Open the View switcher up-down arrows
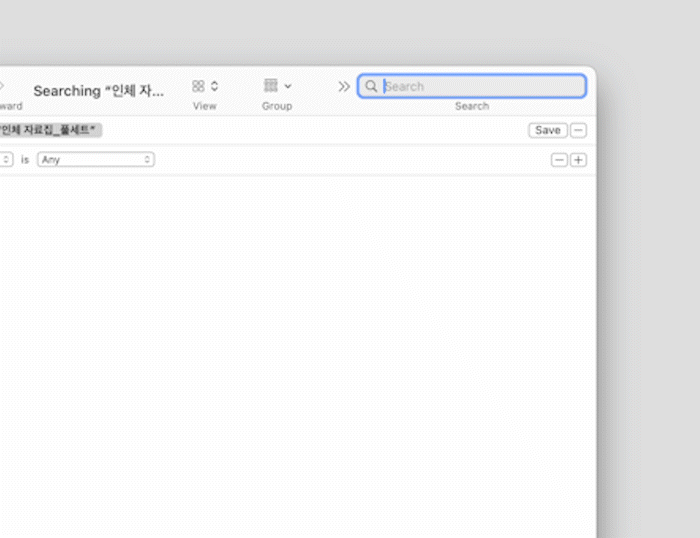 pos(214,87)
